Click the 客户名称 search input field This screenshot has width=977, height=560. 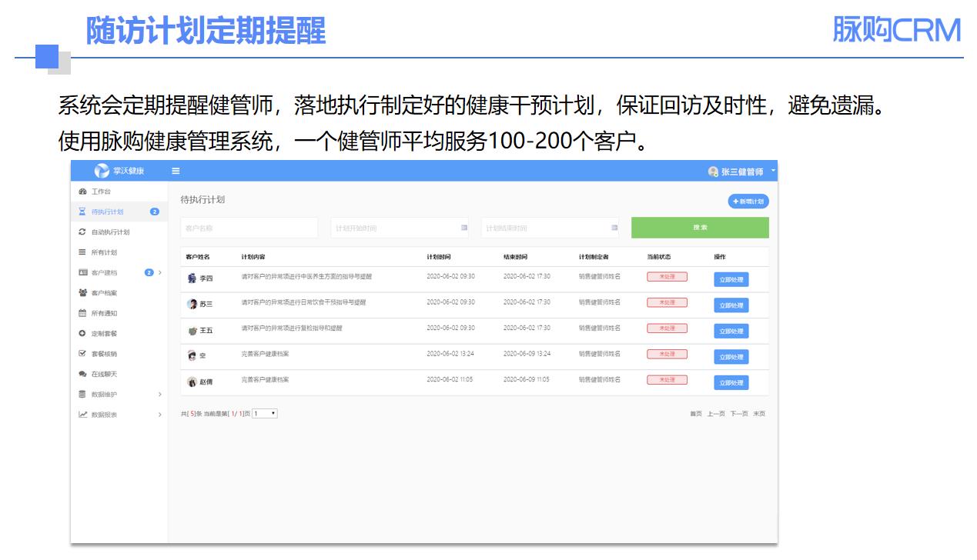tap(249, 228)
